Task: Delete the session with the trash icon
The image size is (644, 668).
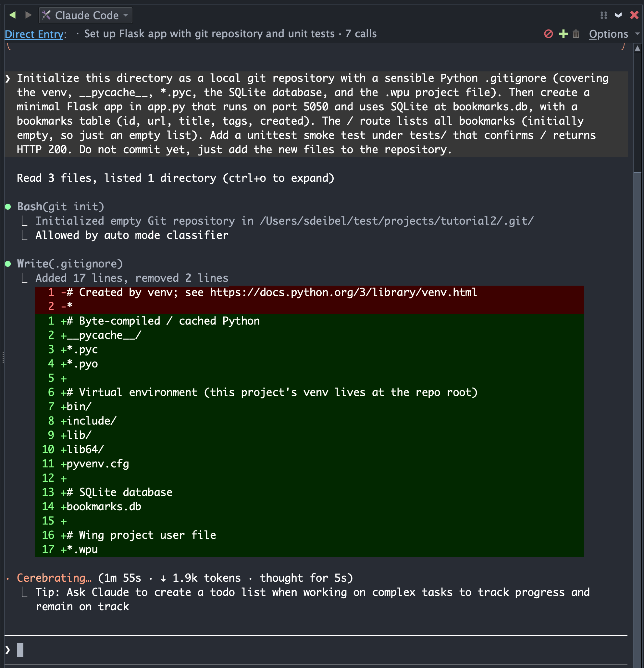Action: click(x=576, y=34)
